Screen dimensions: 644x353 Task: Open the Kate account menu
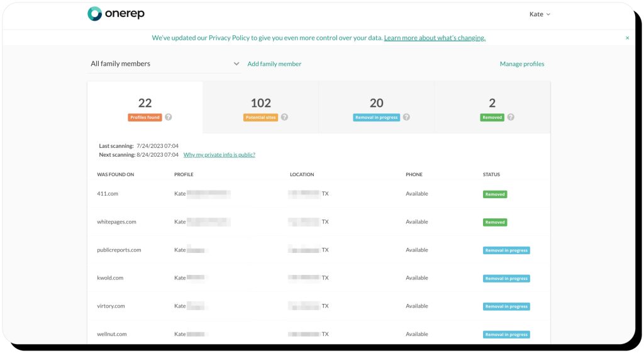(539, 14)
